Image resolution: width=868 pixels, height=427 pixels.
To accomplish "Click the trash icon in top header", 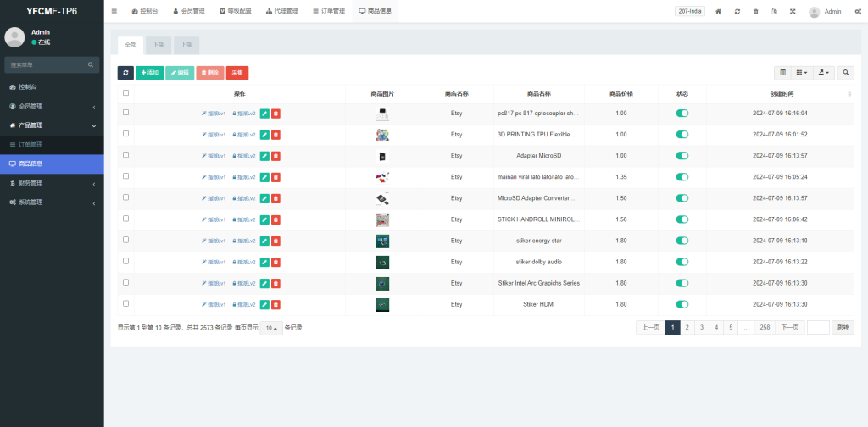I will [755, 12].
